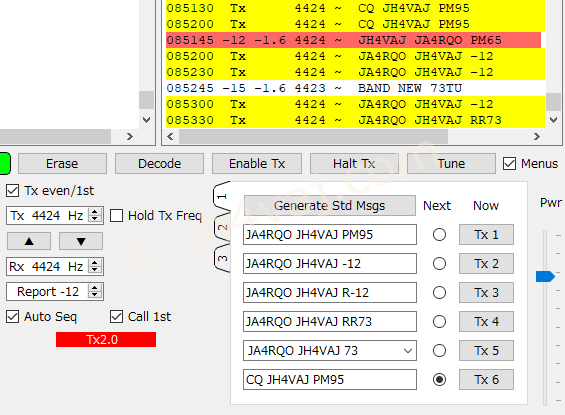Increase Rx frequency with stepper up arrow
565x415 pixels.
click(95, 263)
